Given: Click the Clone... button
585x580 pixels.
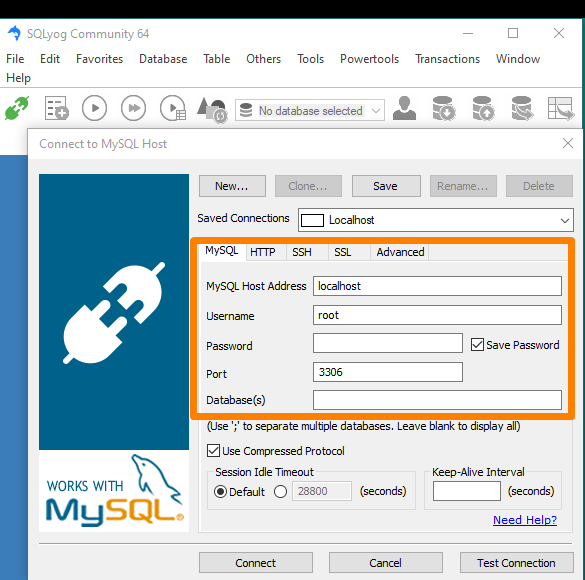Looking at the screenshot, I should [x=308, y=186].
